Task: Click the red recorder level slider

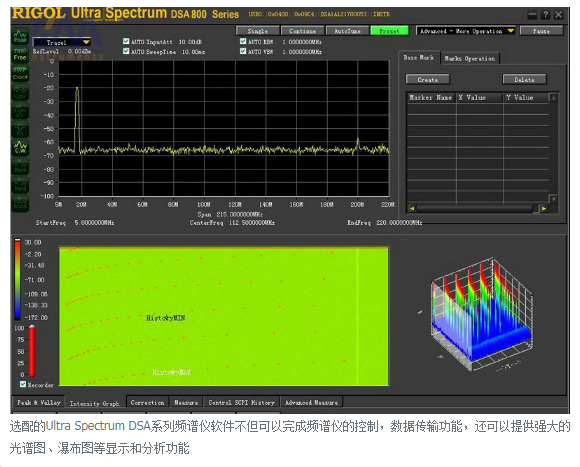Action: (x=32, y=351)
